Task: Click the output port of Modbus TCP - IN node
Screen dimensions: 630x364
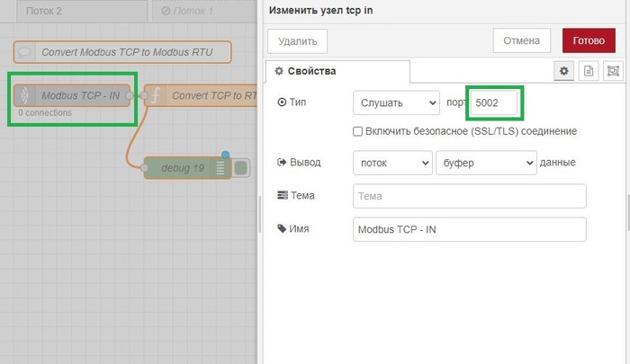Action: coord(131,95)
